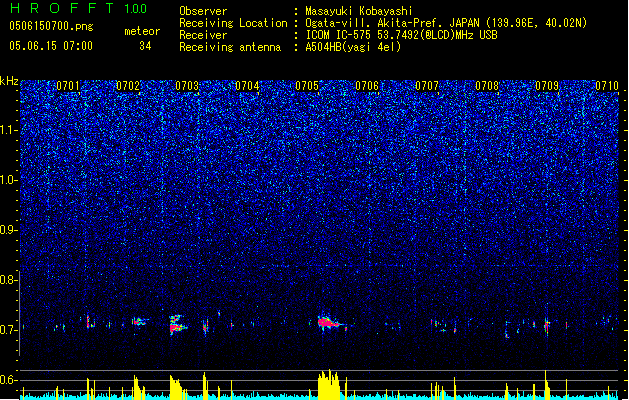
Task: Click the 0710 time marker
Action: pyautogui.click(x=607, y=86)
